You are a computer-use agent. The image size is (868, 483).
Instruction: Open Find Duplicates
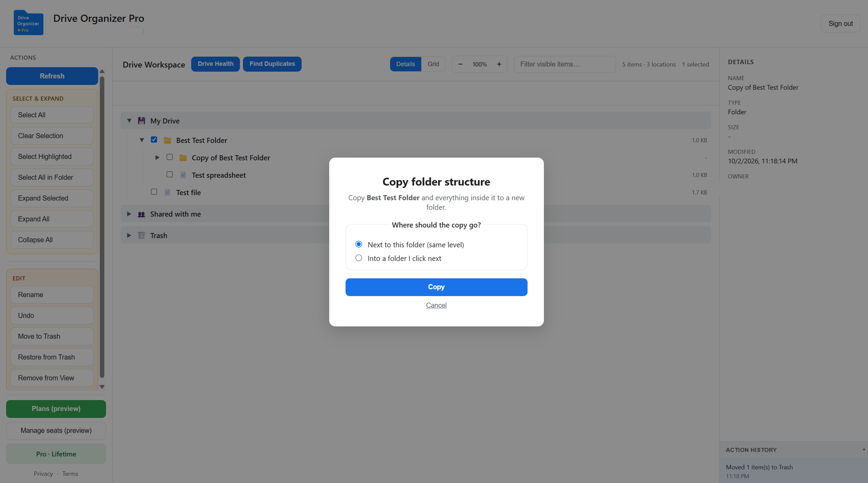pyautogui.click(x=272, y=64)
